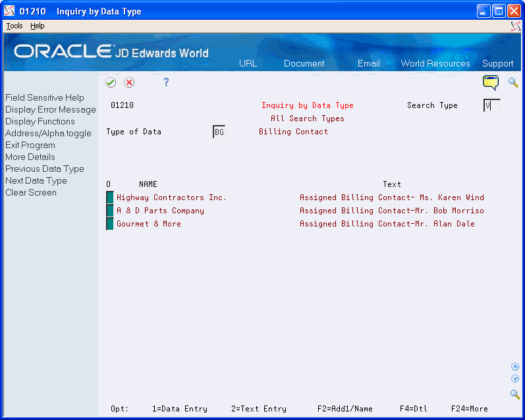Click Clear Screen in sidebar
525x420 pixels.
[x=31, y=193]
